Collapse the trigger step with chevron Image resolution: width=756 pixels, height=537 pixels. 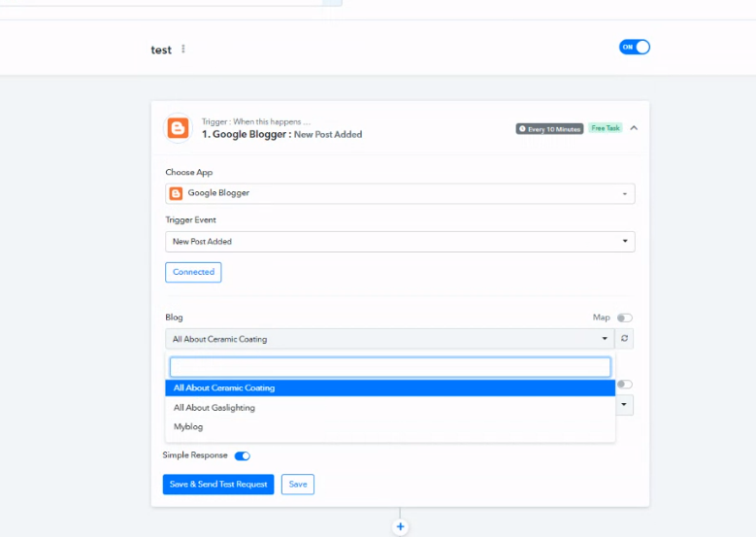tap(634, 128)
